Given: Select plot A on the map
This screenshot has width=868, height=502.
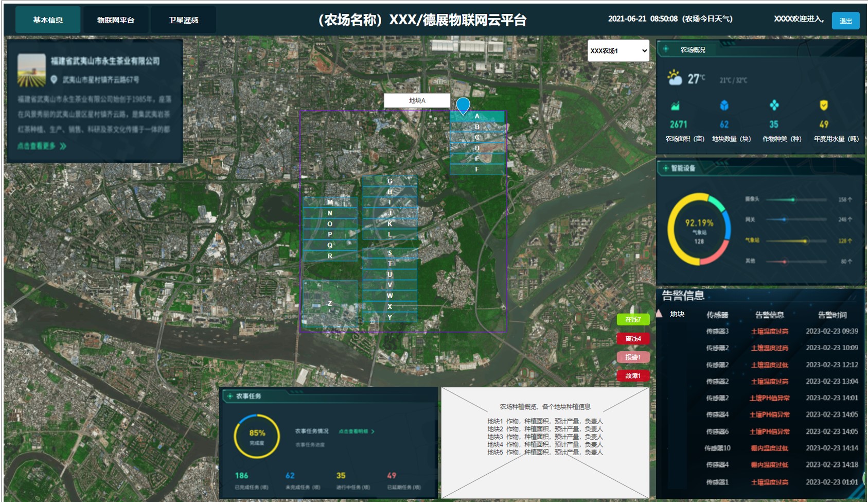Looking at the screenshot, I should pyautogui.click(x=477, y=116).
